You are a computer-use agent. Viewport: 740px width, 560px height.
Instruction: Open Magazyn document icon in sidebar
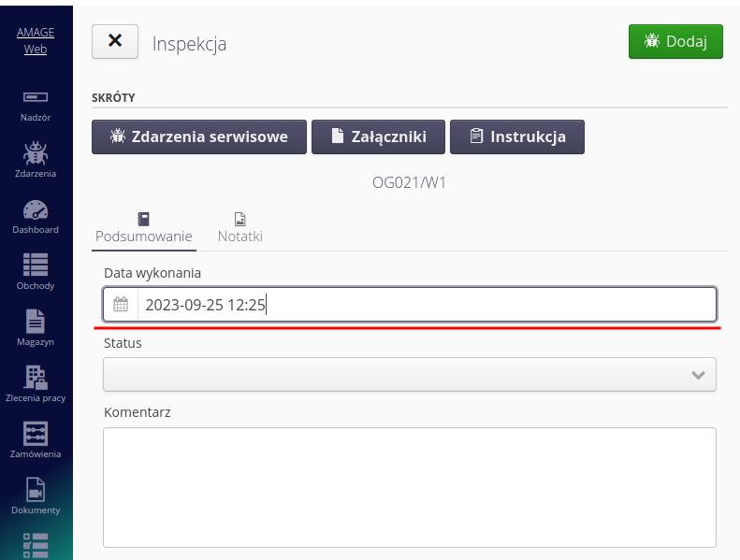point(36,327)
